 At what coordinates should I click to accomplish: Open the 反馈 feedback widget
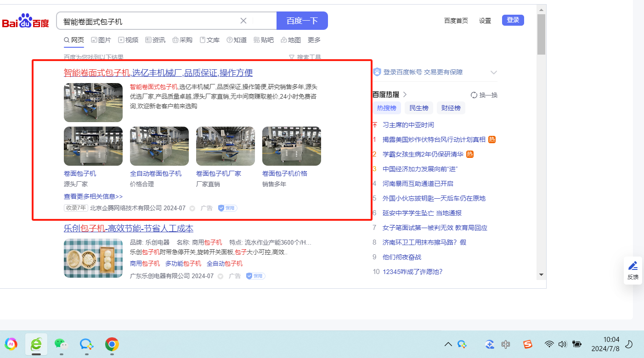point(633,270)
